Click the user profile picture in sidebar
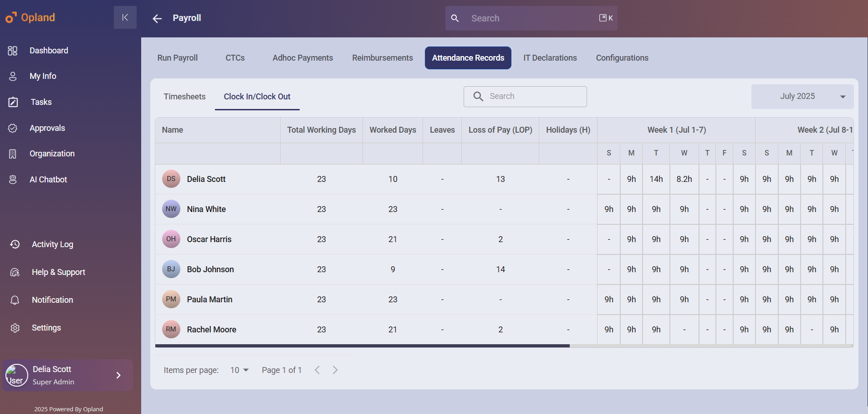 [16, 375]
